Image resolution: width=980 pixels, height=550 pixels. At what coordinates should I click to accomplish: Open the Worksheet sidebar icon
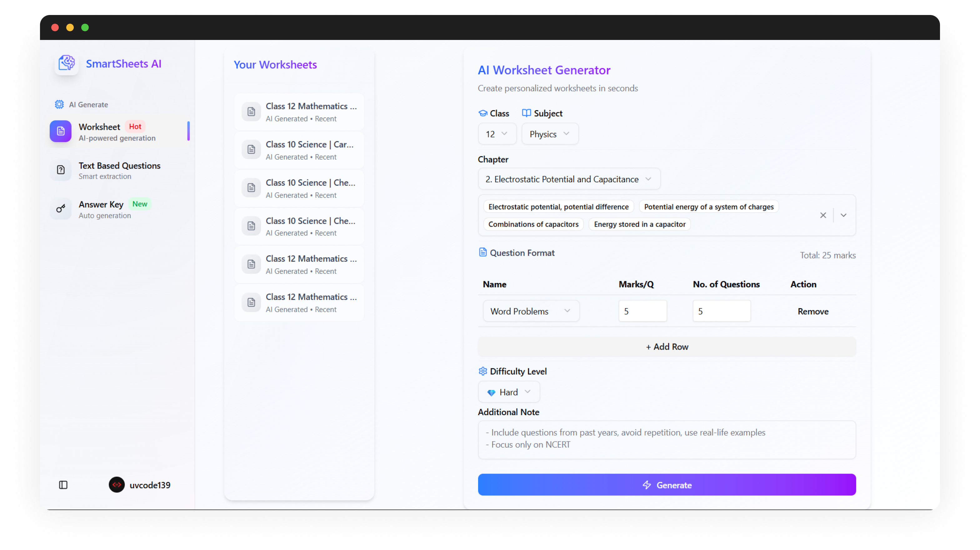[x=61, y=131]
